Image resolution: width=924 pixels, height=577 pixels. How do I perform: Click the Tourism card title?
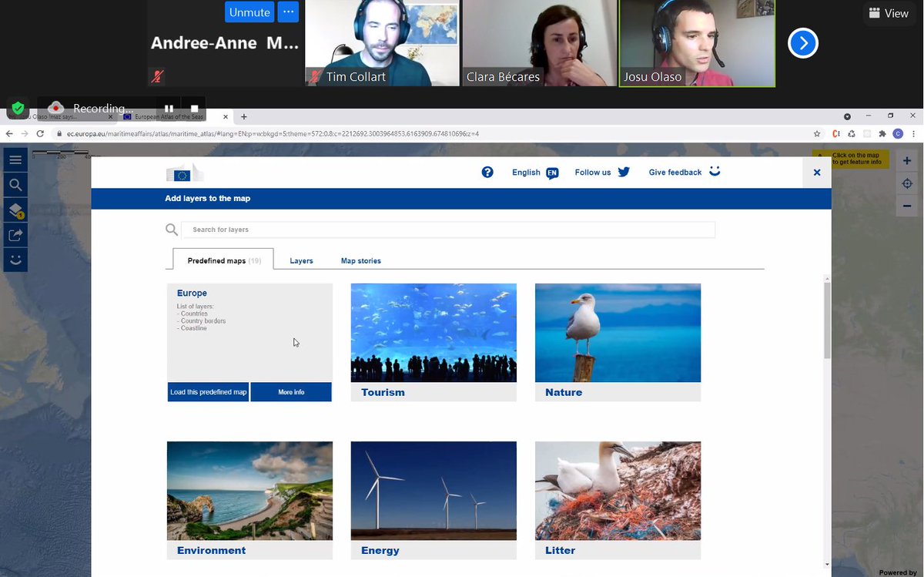tap(383, 392)
